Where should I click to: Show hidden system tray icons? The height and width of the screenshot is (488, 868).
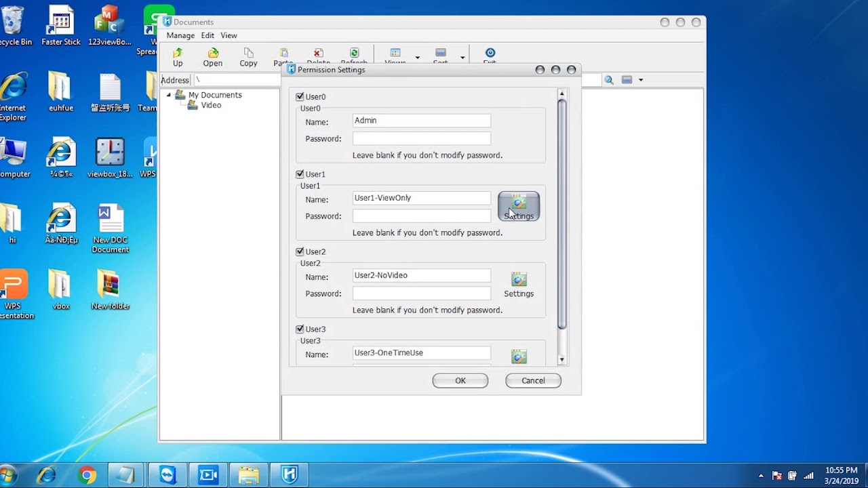click(761, 476)
